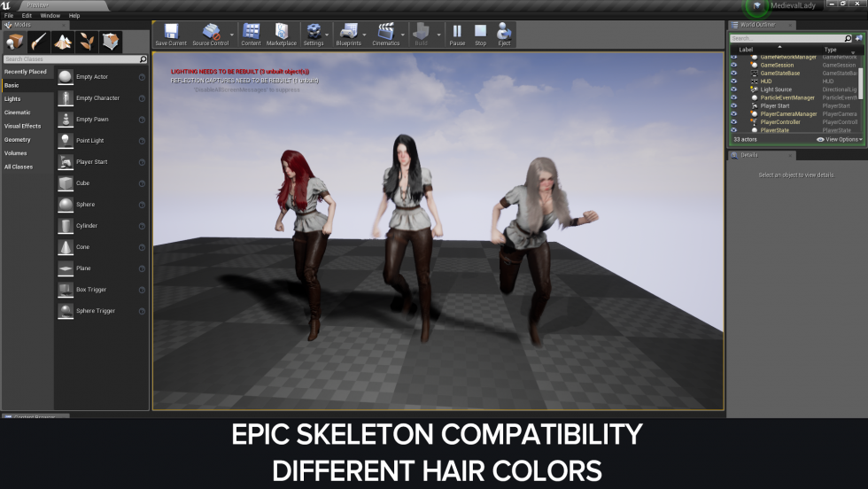Toggle Player Start visibility eye icon
Viewport: 868px width, 489px height.
pyautogui.click(x=733, y=105)
